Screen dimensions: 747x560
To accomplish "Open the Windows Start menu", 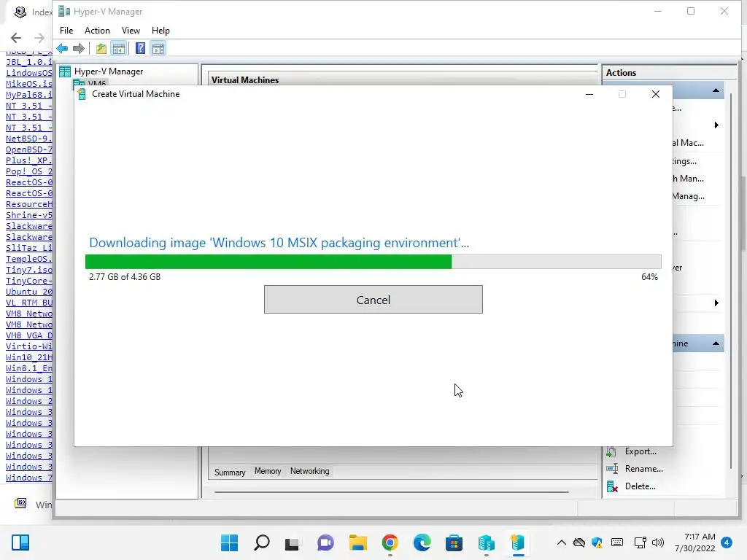I will (229, 542).
